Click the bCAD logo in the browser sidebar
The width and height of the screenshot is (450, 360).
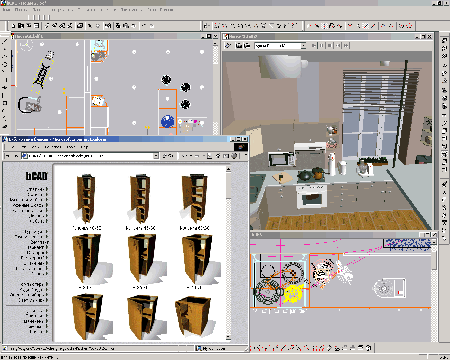point(37,176)
